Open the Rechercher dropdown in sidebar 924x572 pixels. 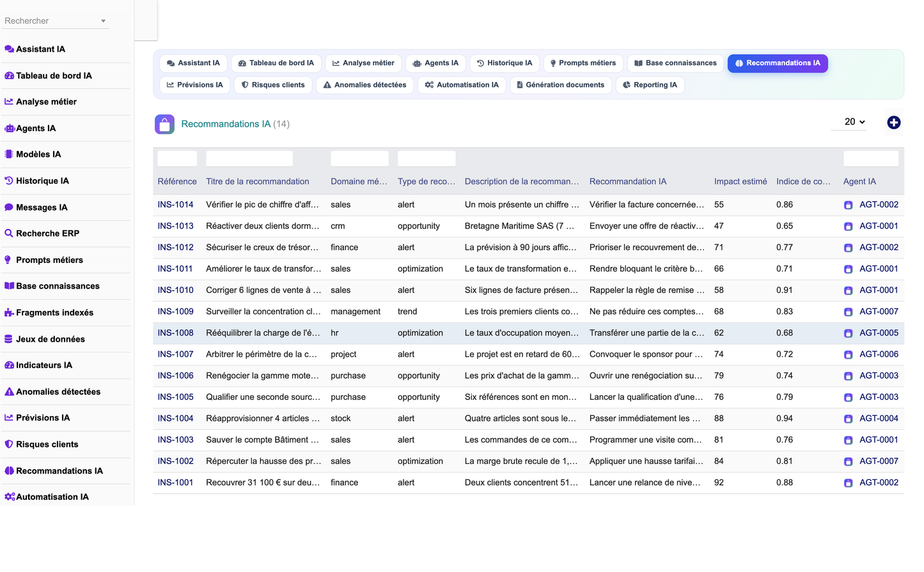56,21
